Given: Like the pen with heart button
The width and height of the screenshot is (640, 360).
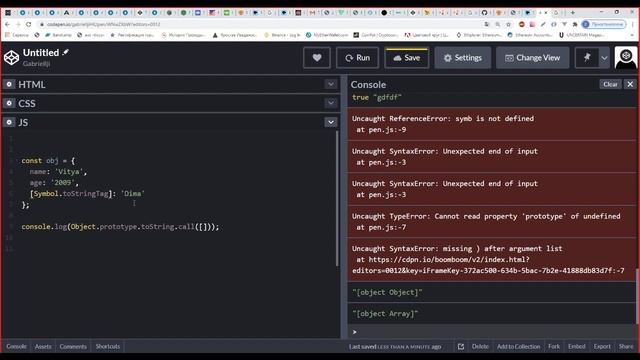Looking at the screenshot, I should [317, 58].
